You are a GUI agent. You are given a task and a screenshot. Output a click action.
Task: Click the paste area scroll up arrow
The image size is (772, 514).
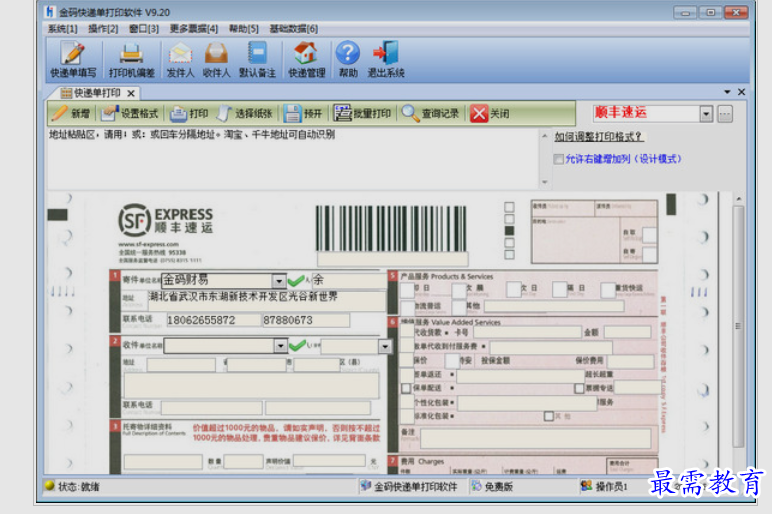545,136
